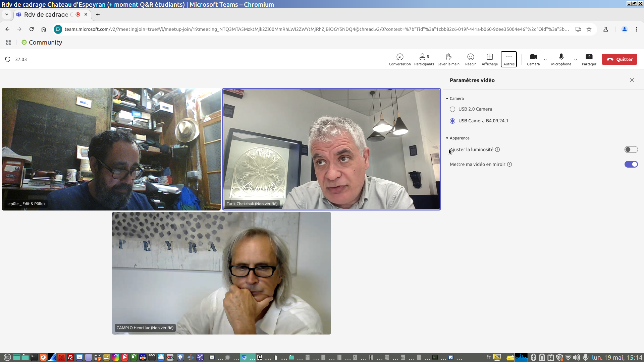
Task: Expand camera options dropdown arrow
Action: coord(545,59)
